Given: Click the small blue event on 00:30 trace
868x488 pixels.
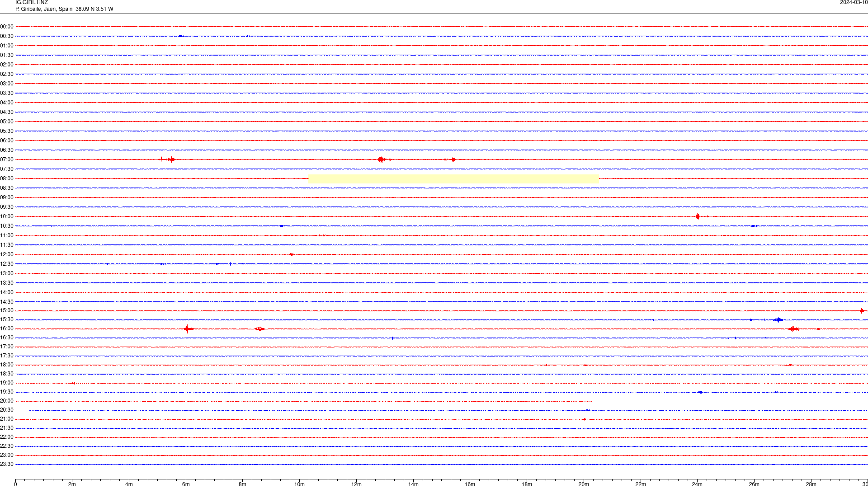Looking at the screenshot, I should (181, 36).
